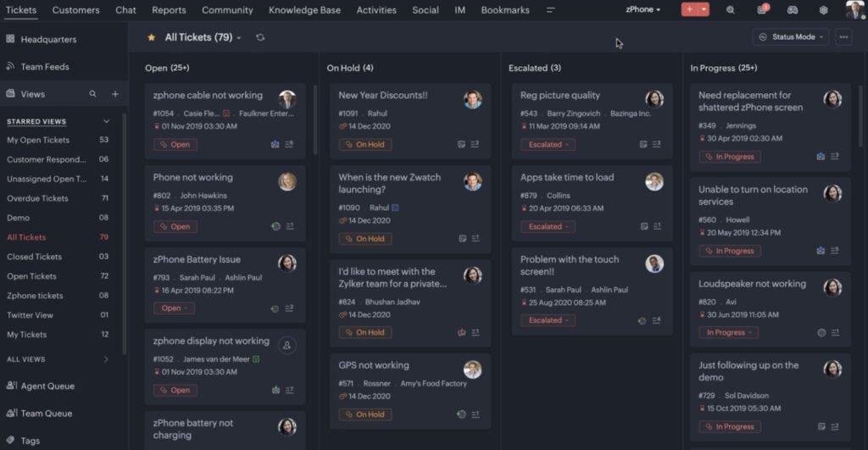Open the zphone cable not working ticket
This screenshot has width=868, height=450.
[208, 95]
